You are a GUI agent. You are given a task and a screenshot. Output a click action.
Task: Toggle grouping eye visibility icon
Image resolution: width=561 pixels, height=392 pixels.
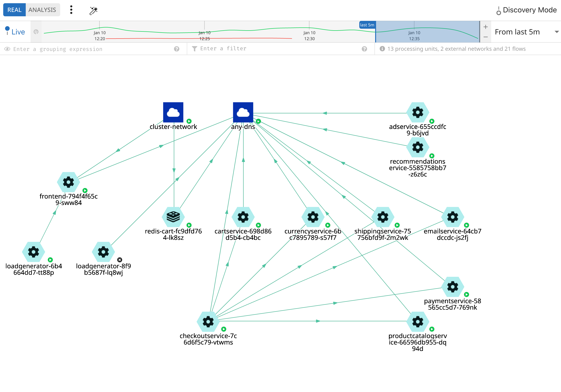point(7,49)
